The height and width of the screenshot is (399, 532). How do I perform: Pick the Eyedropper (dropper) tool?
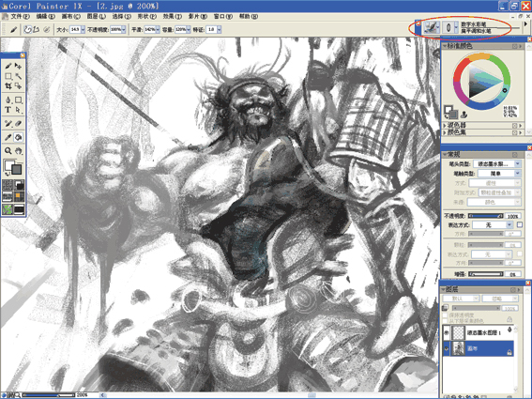(8, 137)
